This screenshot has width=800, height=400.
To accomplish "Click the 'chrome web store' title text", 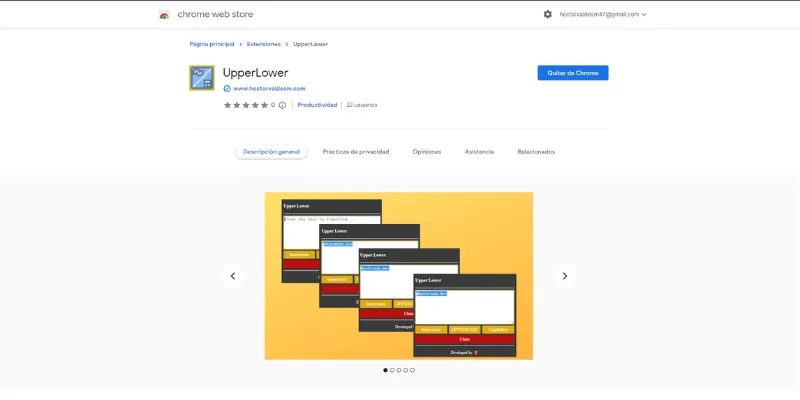I will coord(215,14).
